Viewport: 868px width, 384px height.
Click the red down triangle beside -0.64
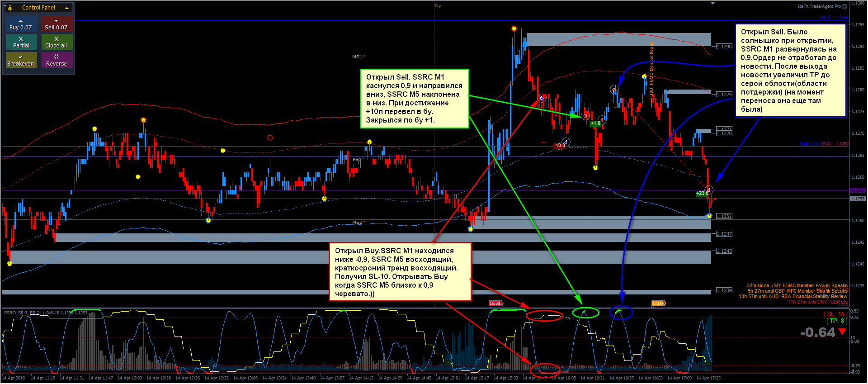pos(842,332)
